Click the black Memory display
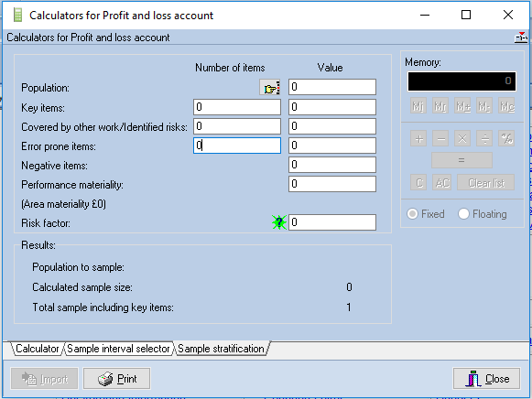This screenshot has width=532, height=399. 461,81
